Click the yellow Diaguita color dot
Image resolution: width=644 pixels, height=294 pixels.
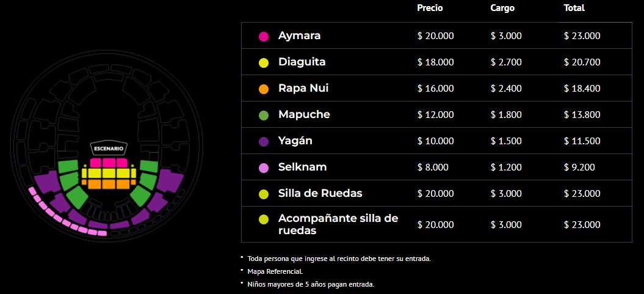[x=264, y=62]
